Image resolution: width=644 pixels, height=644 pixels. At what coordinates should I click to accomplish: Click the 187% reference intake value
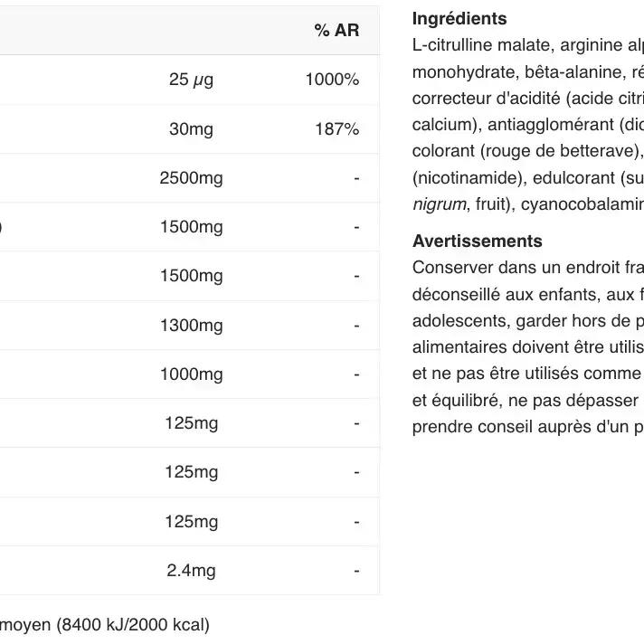click(336, 129)
